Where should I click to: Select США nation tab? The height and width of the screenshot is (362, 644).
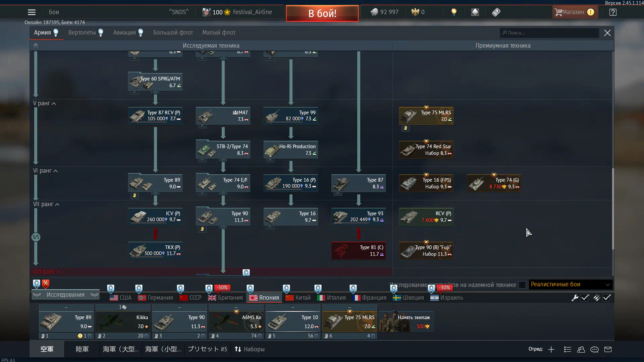coord(121,298)
